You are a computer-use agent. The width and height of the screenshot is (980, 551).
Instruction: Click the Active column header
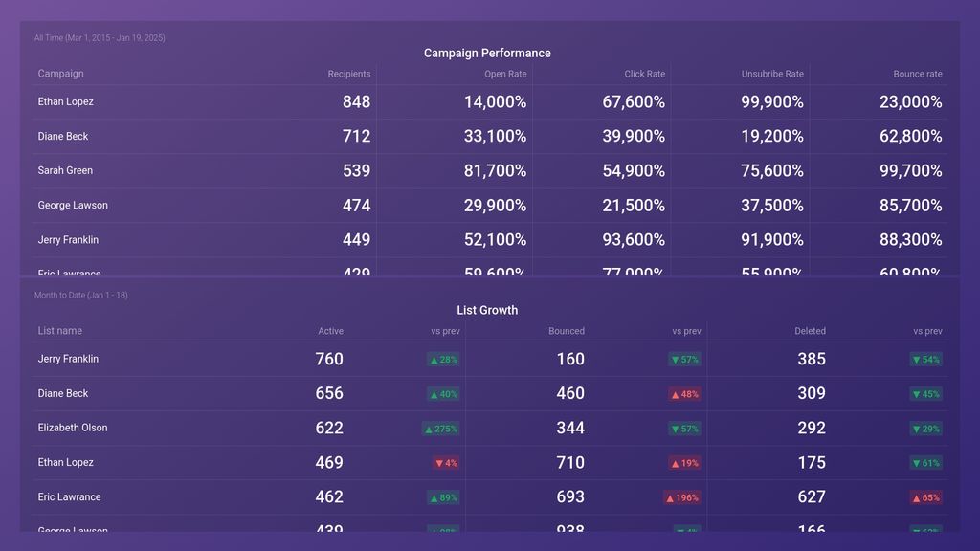pyautogui.click(x=330, y=331)
